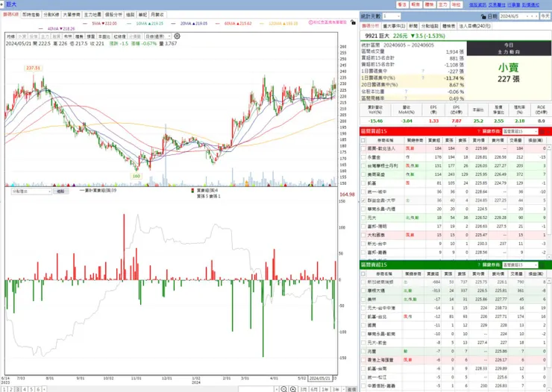Open the 法人目標(240元) tab

475,26
